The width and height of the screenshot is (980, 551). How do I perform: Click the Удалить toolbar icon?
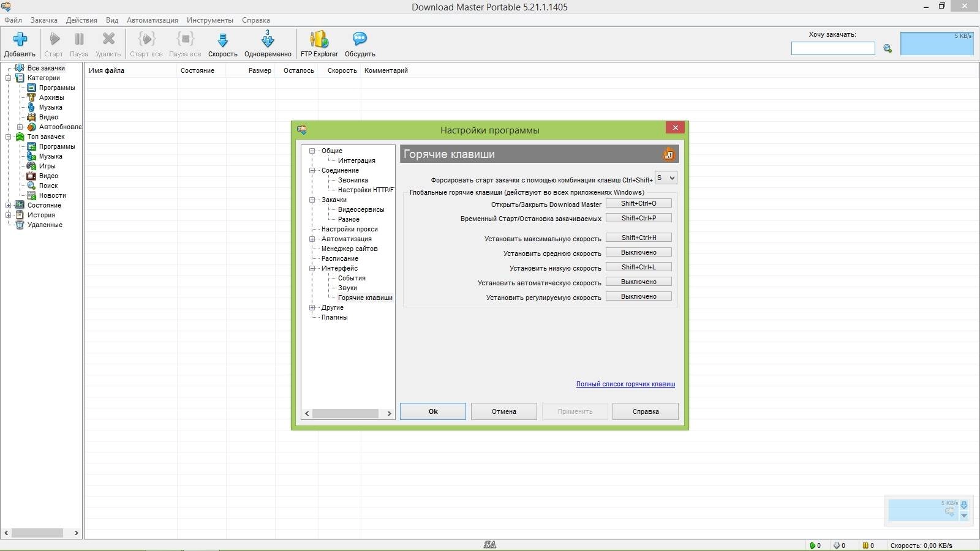click(108, 39)
